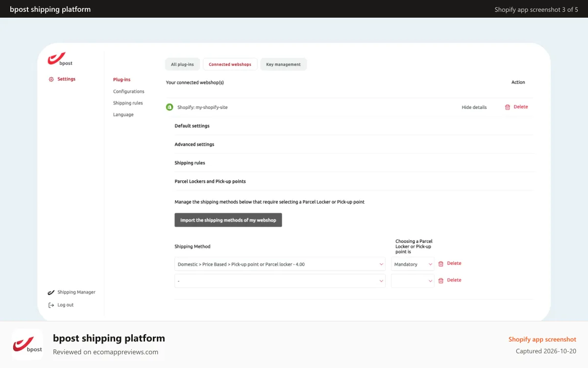Click 'Choosing a Parcel Locker or Pick-up point is' label
The image size is (588, 368).
[415, 247]
